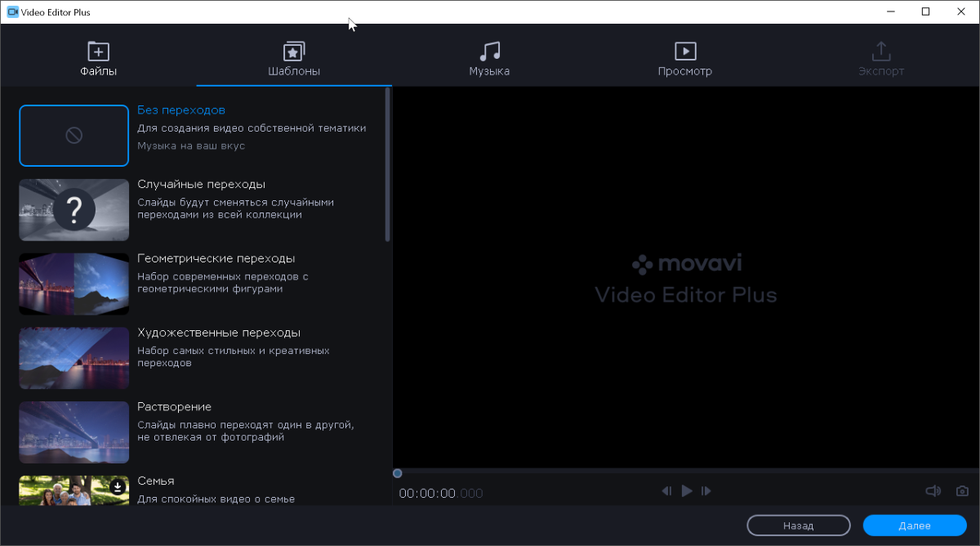Take a snapshot with camera icon

pyautogui.click(x=963, y=491)
